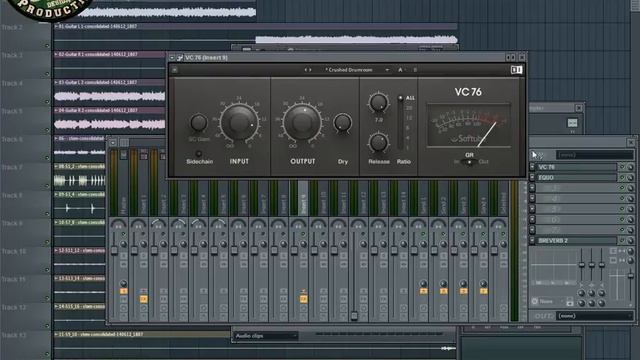
Task: Click the clock icon beside None
Action: pyautogui.click(x=534, y=302)
